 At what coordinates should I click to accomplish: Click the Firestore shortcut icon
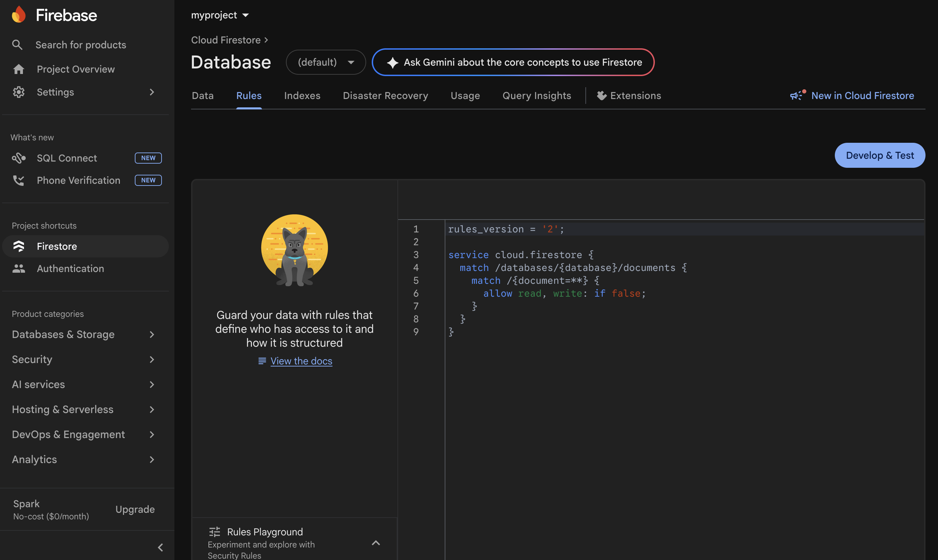(18, 246)
